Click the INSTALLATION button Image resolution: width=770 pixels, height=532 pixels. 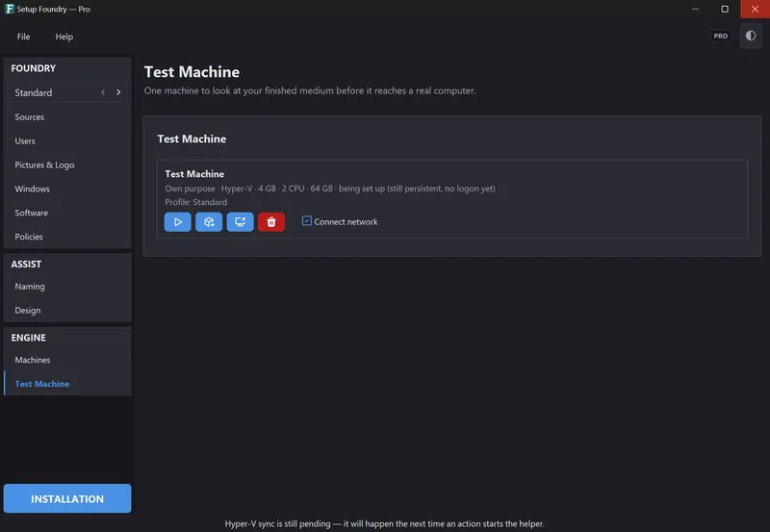point(67,498)
